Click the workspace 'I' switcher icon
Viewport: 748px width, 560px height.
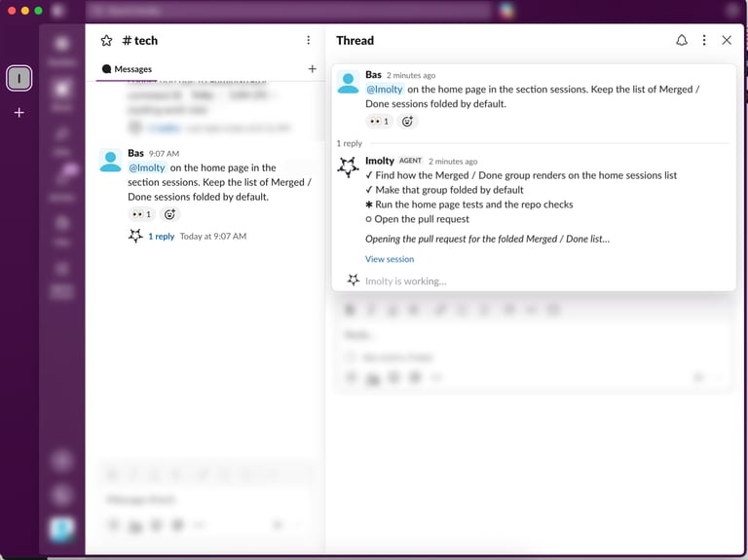point(19,78)
